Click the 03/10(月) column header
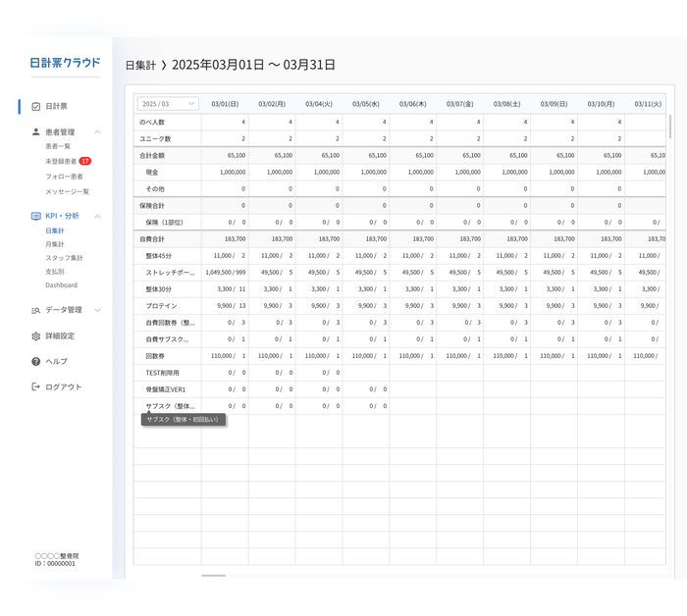Viewport: 687px width, 616px height. coord(601,104)
